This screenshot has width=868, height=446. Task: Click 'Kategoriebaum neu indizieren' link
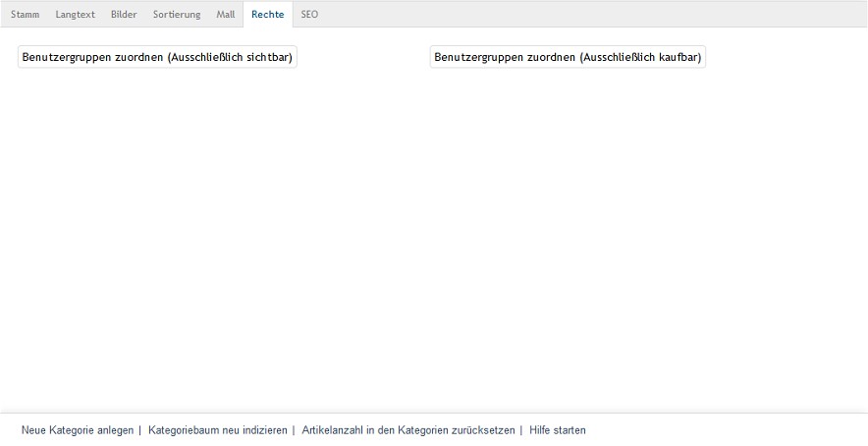218,430
